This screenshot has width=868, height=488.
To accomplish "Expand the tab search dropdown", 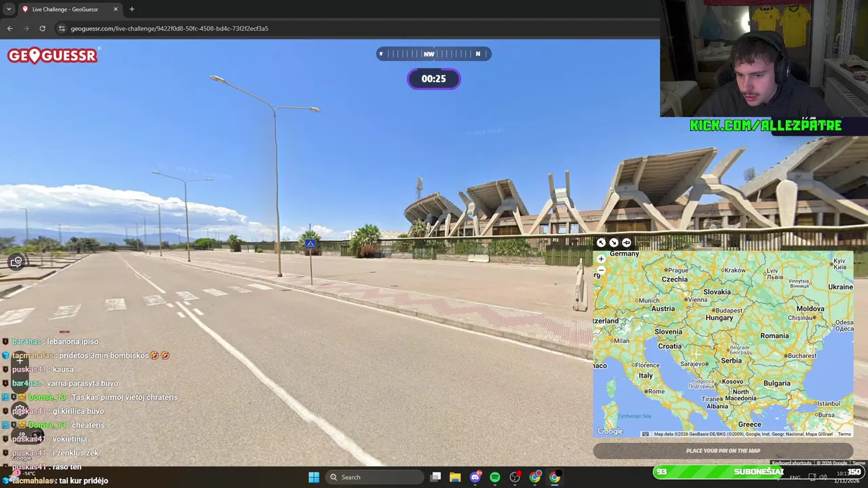I will (x=9, y=9).
